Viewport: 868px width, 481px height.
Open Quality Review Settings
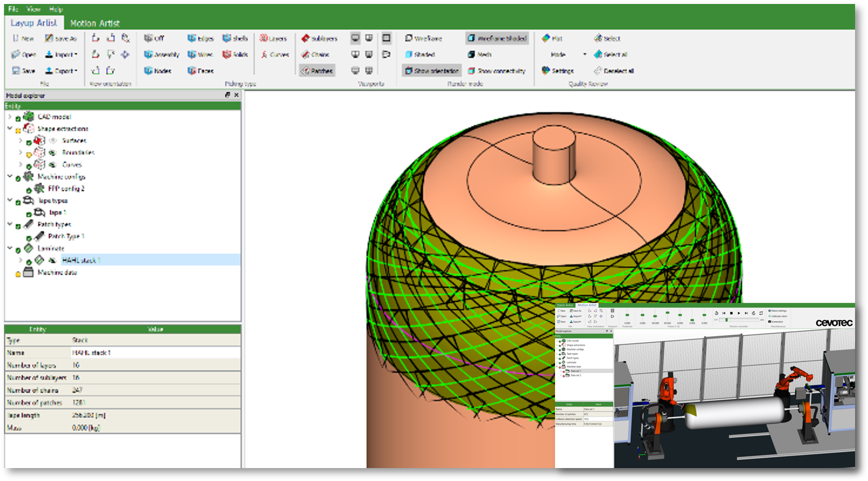click(558, 70)
